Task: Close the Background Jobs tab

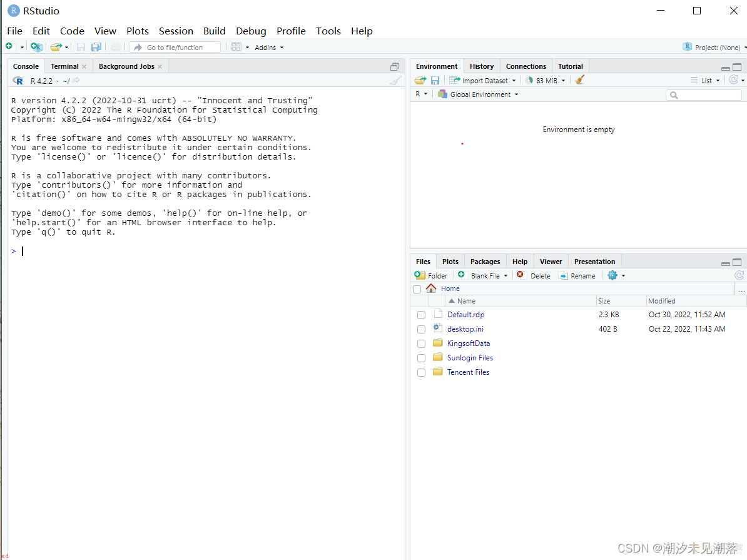Action: pyautogui.click(x=160, y=67)
